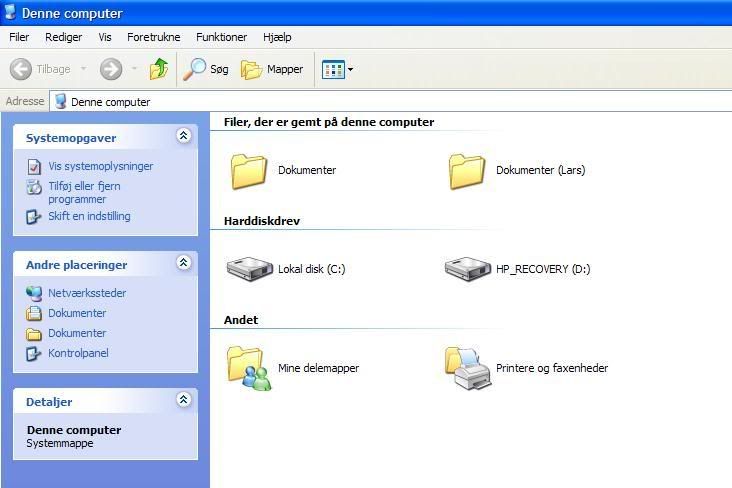The image size is (732, 488).
Task: Click the Skift en indstilling icon
Action: click(x=34, y=217)
